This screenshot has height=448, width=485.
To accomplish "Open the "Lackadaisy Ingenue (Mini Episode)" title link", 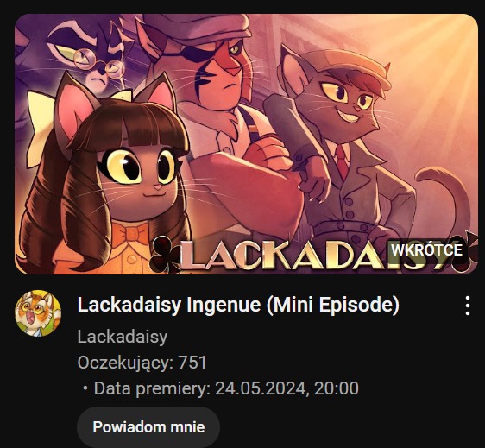I will [238, 305].
